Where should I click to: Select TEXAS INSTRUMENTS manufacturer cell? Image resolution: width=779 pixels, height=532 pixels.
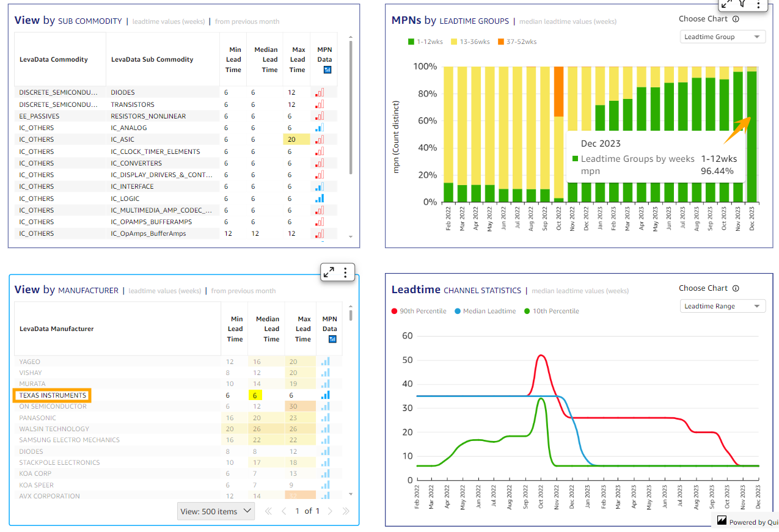click(x=53, y=395)
